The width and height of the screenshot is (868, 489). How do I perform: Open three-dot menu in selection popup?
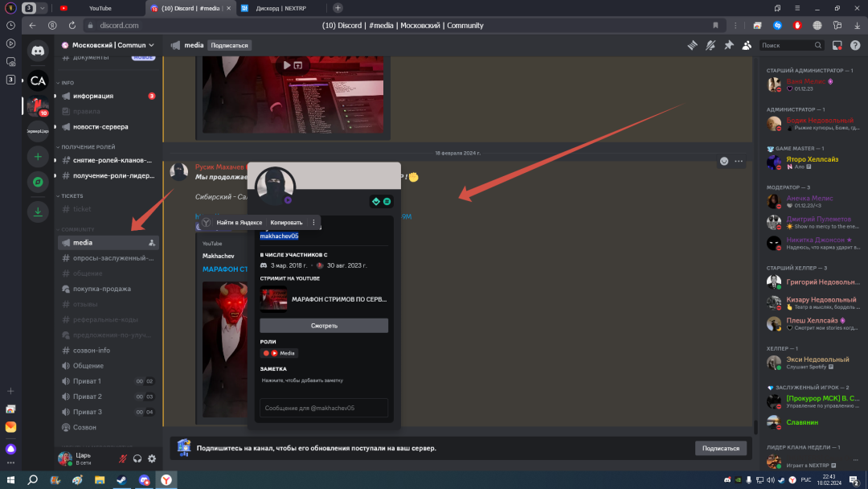tap(314, 223)
